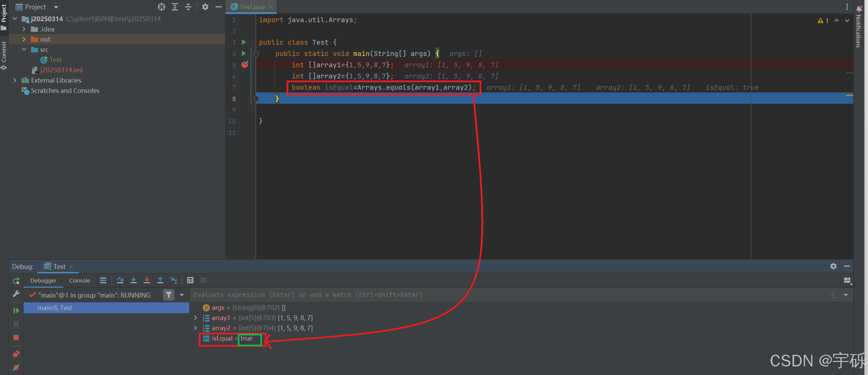Select main:8, Test stack frame
The width and height of the screenshot is (868, 375).
[55, 308]
